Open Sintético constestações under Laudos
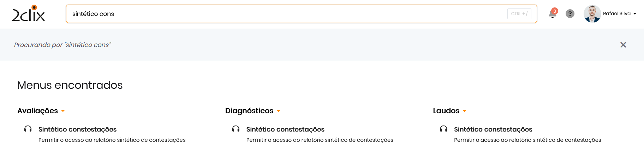 (493, 129)
